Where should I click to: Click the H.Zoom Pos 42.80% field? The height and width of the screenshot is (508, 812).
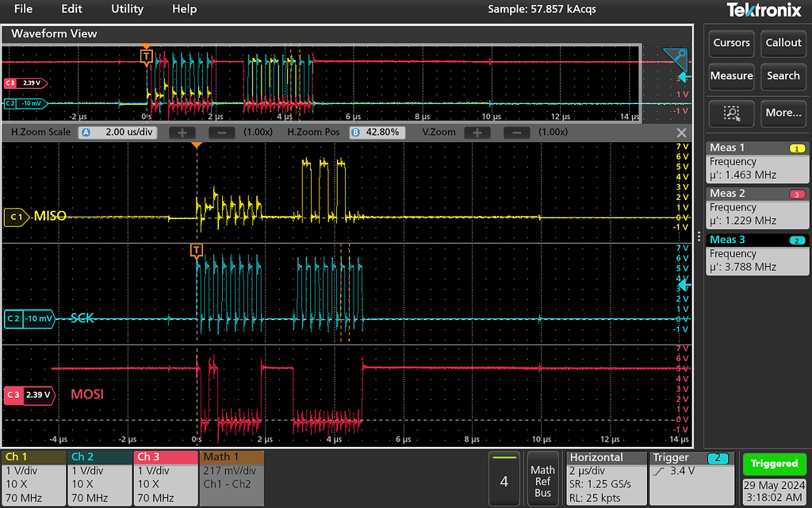click(377, 133)
